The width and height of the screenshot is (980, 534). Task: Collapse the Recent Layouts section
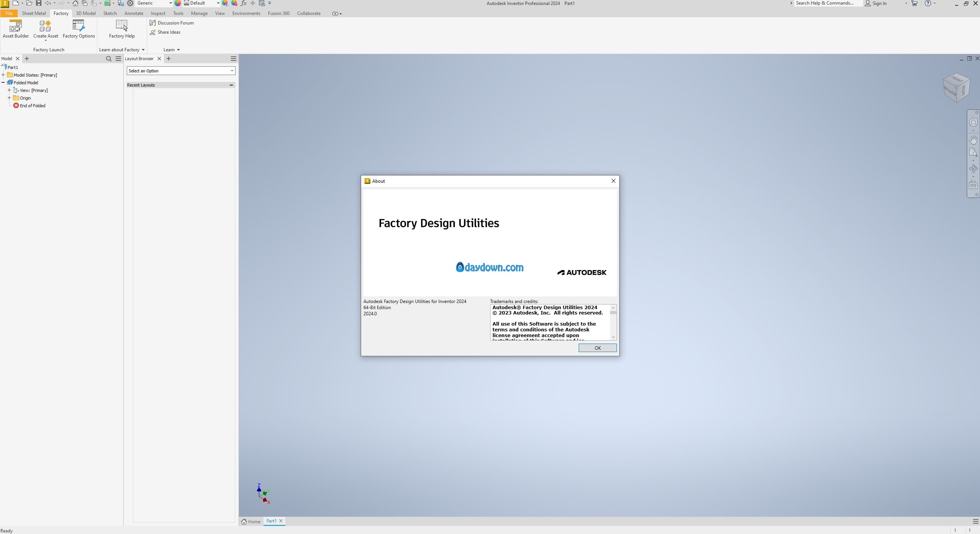(x=231, y=85)
